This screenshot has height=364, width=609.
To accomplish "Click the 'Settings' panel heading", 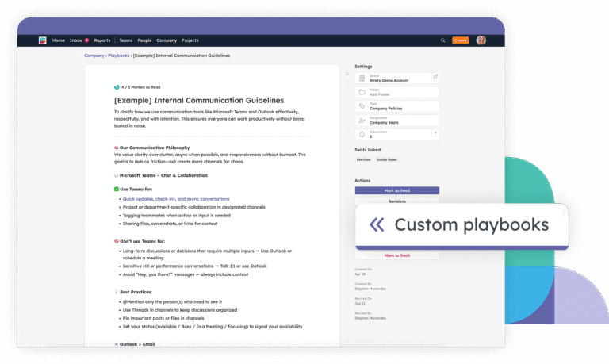I will tap(363, 67).
